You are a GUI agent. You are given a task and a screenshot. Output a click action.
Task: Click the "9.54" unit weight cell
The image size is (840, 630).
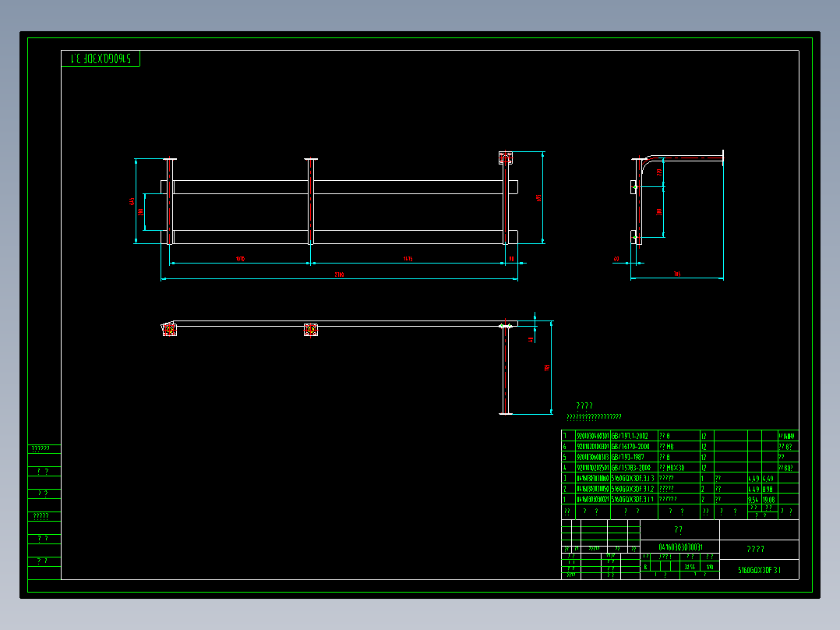click(x=754, y=499)
